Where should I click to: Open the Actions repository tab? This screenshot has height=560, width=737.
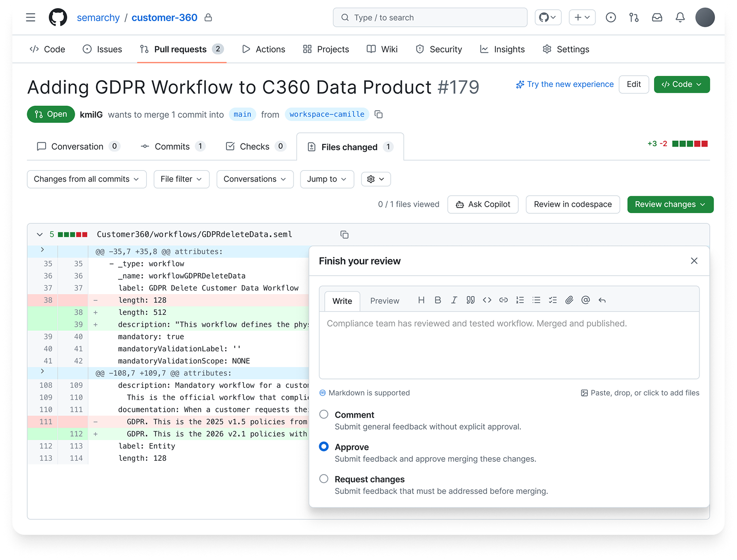pos(264,49)
